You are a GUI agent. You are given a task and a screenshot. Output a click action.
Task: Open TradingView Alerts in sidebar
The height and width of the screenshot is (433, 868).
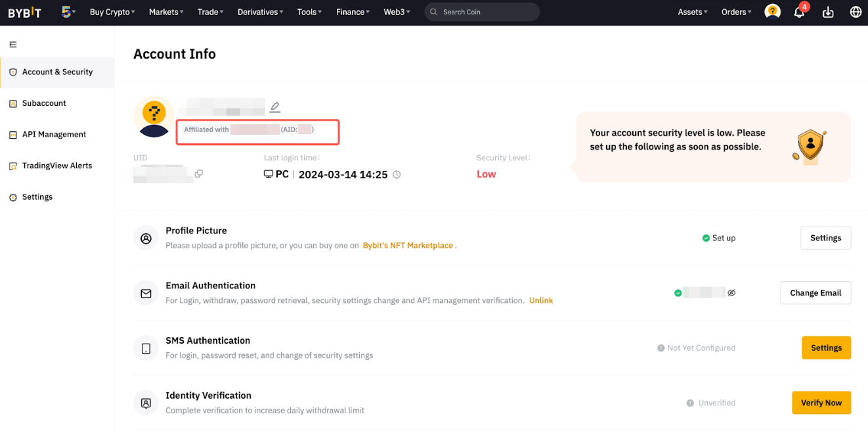coord(57,166)
